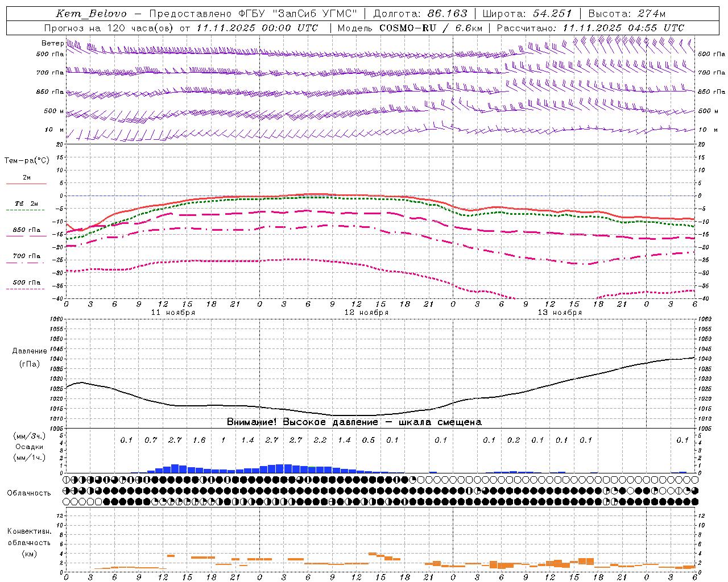Click the 1.6 precipitation value
This screenshot has width=728, height=582.
click(199, 440)
